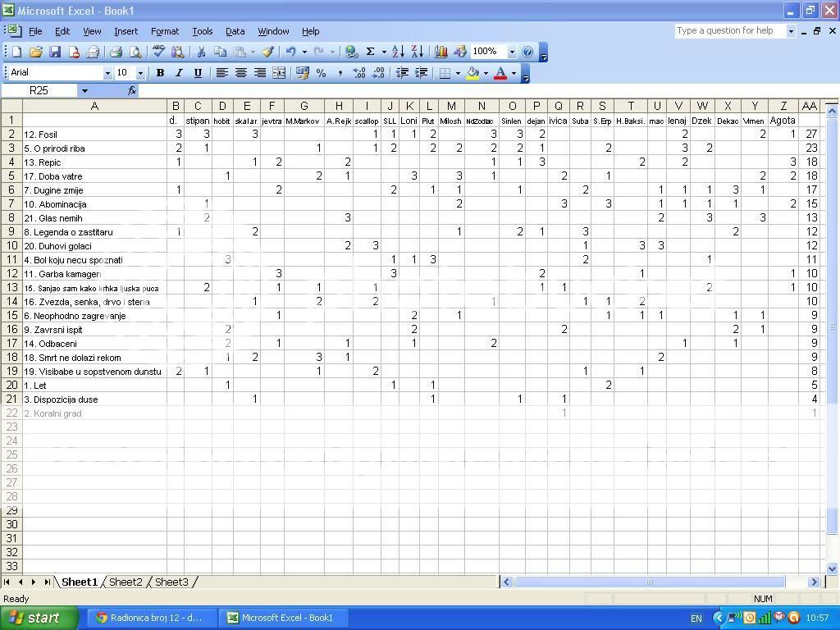The height and width of the screenshot is (630, 840).
Task: Open Print Preview from toolbar
Action: pyautogui.click(x=135, y=52)
